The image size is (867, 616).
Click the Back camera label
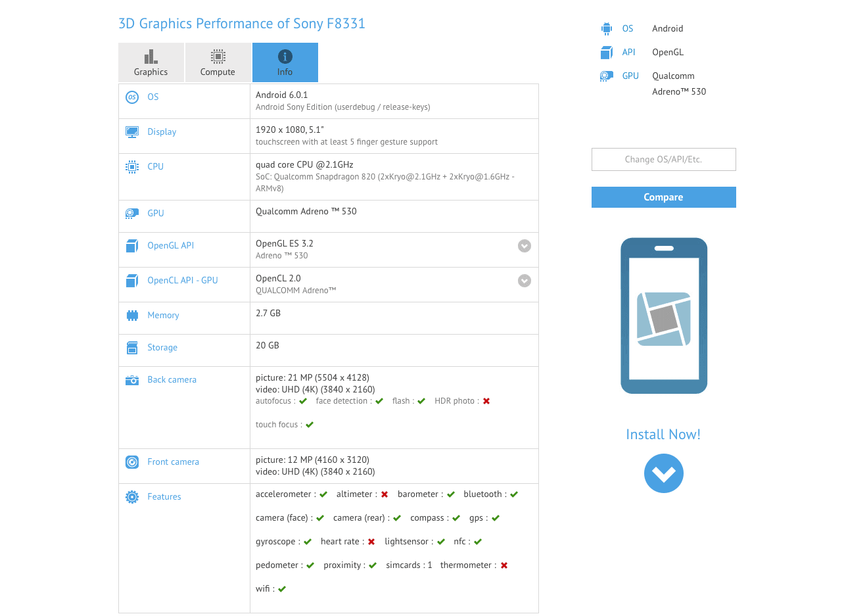[x=172, y=380]
